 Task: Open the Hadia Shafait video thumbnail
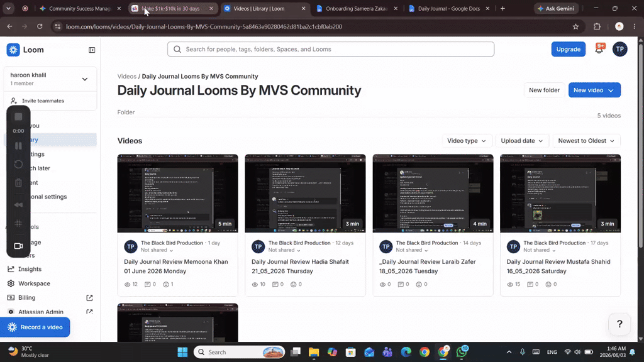click(305, 194)
